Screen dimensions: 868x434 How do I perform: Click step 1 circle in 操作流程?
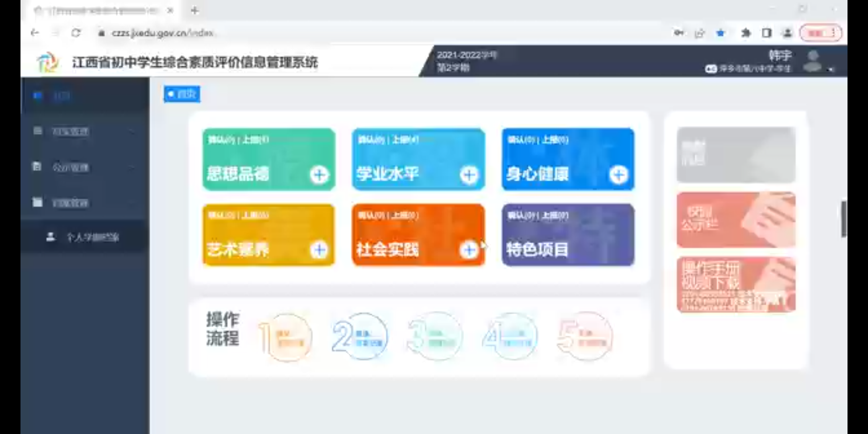coord(287,337)
